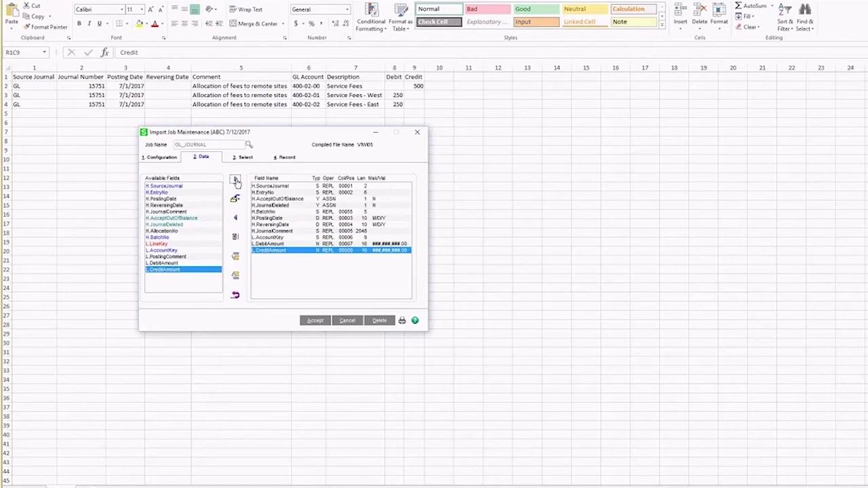
Task: Open the font name Calibri dropdown
Action: [122, 9]
